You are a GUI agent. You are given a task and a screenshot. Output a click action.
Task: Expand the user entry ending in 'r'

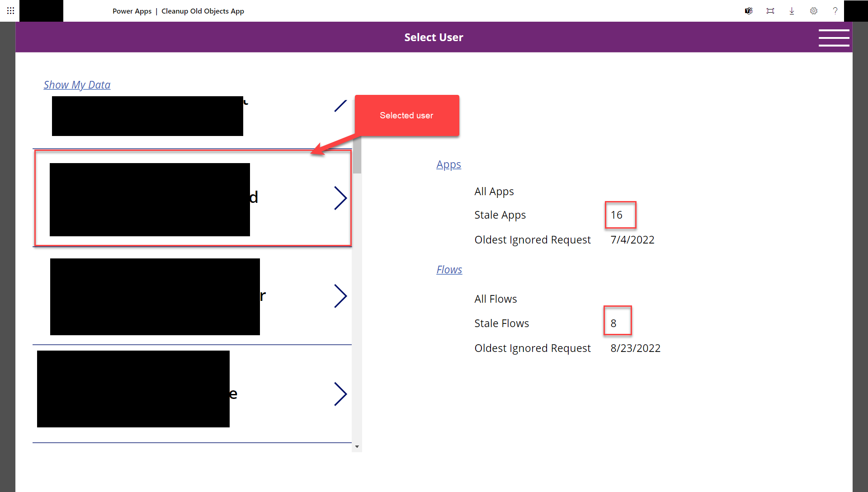click(x=340, y=296)
